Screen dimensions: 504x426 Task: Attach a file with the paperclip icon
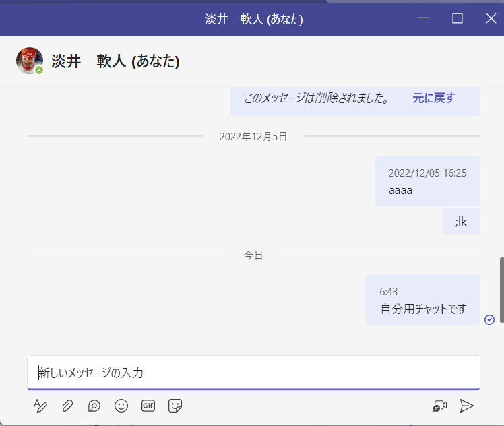coord(67,406)
